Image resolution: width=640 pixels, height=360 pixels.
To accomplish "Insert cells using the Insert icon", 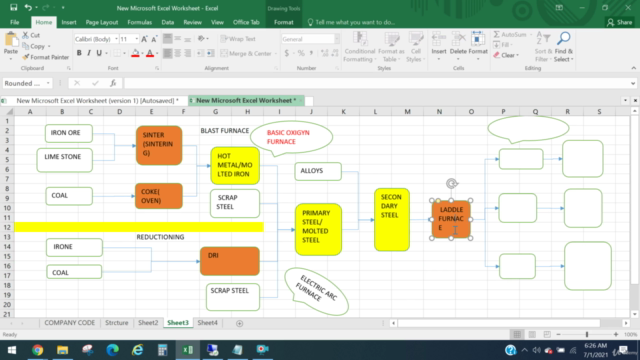I will 439,39.
